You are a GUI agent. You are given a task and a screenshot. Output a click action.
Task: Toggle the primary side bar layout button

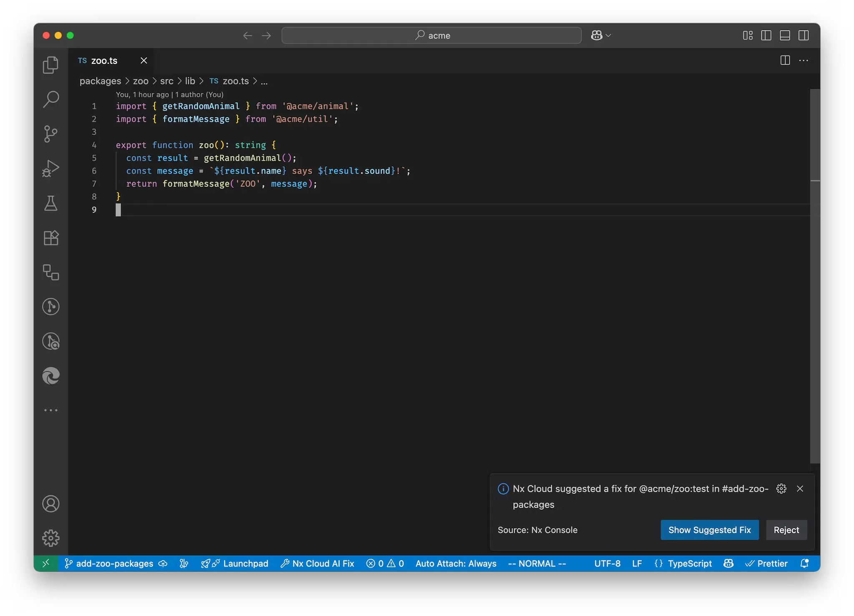tap(766, 35)
